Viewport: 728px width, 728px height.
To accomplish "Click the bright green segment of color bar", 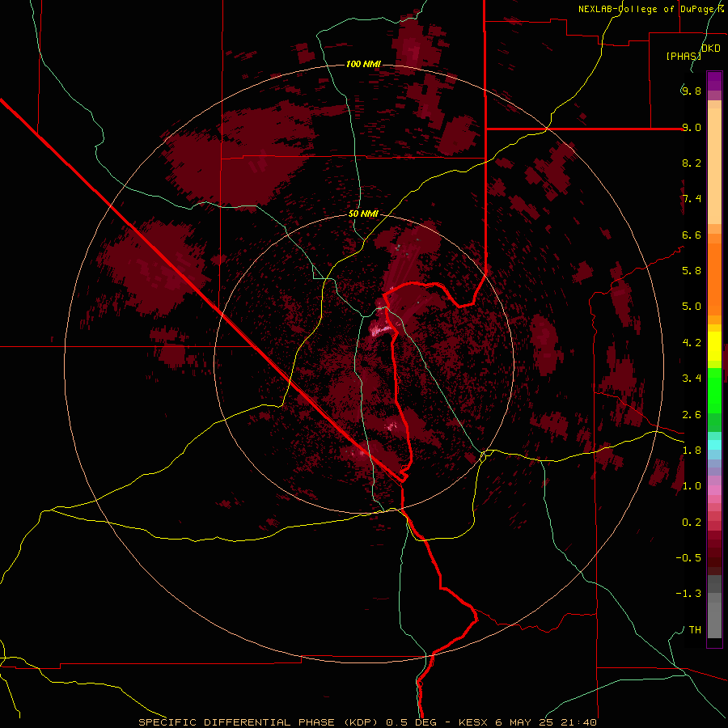I will click(x=714, y=390).
